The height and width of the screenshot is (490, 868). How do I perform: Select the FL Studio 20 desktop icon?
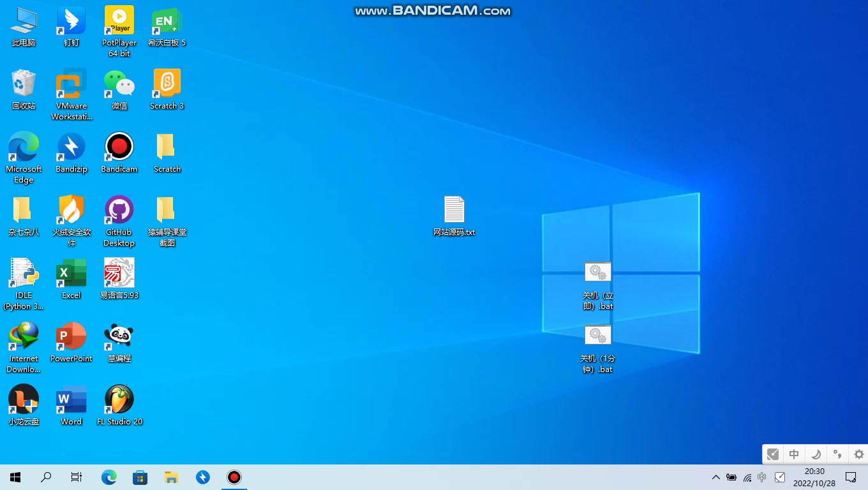(119, 400)
